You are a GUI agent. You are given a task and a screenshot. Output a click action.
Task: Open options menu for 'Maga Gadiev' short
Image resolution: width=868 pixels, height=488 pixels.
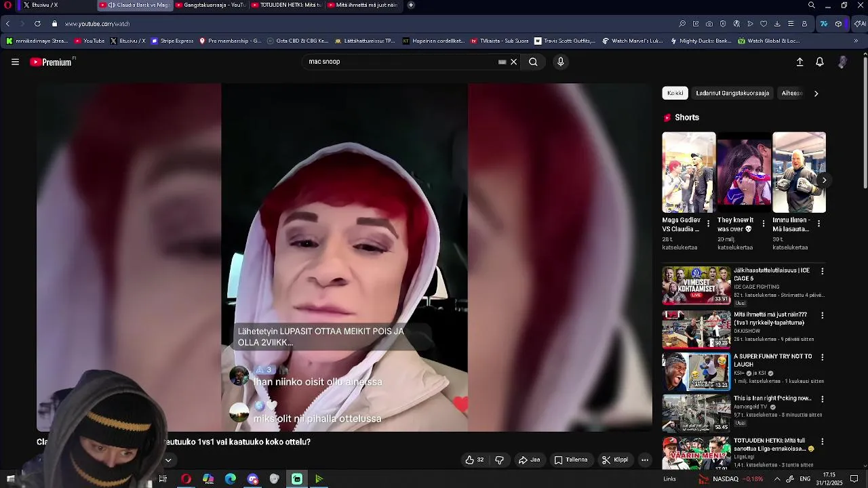coord(709,223)
